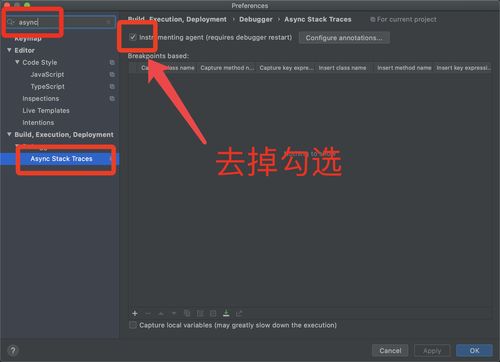This screenshot has height=362, width=500.
Task: Click the Configure annotations button
Action: coord(344,38)
